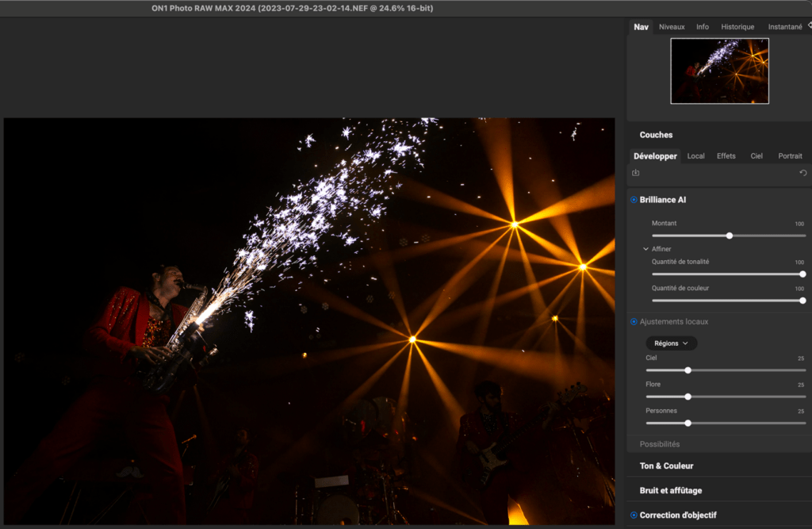812x529 pixels.
Task: Select the Effets tab
Action: 726,156
